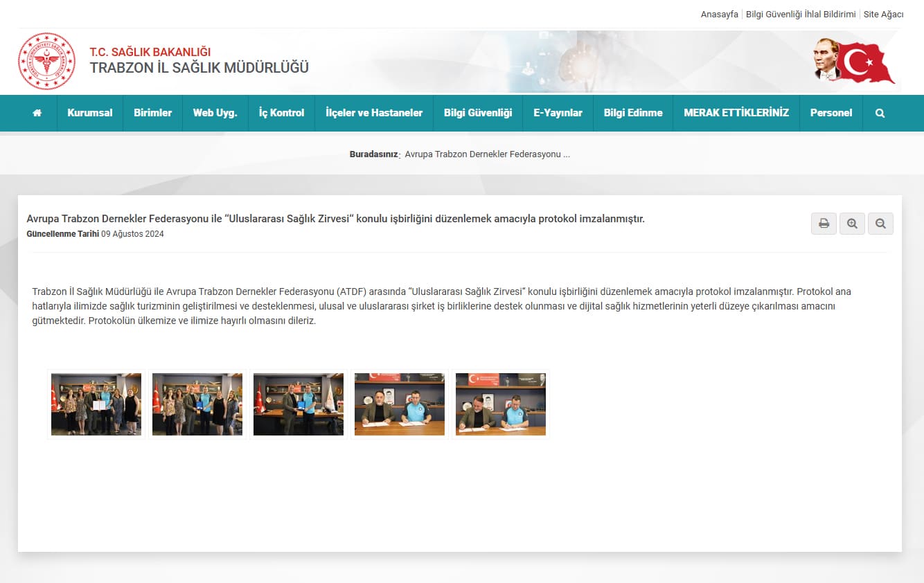The image size is (924, 583).
Task: Click the print page icon button
Action: [824, 224]
